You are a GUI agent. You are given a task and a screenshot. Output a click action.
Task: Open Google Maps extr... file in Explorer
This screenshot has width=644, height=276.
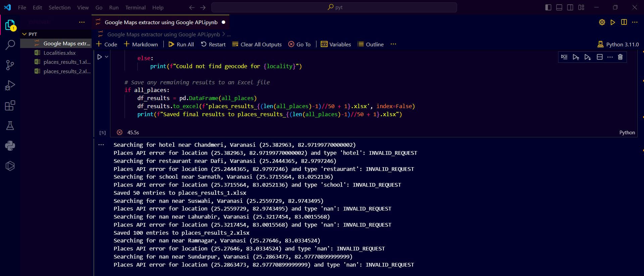click(x=56, y=43)
